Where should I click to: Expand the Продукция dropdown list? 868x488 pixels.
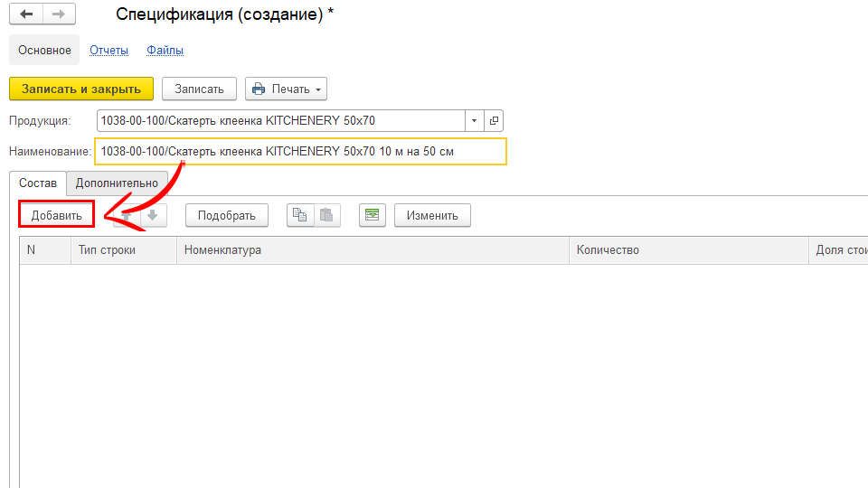pos(475,120)
